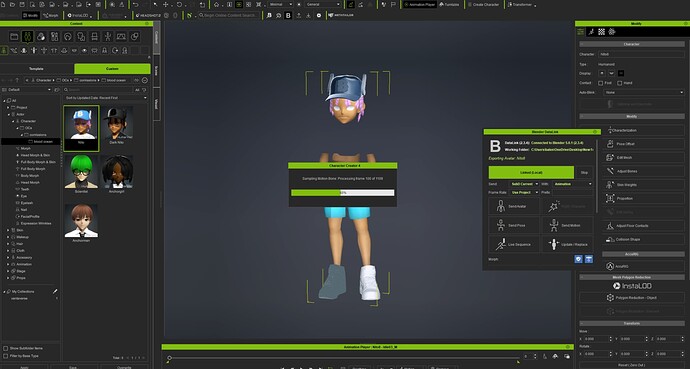Enable Filter by Base Type checkbox
690x369 pixels.
6,356
